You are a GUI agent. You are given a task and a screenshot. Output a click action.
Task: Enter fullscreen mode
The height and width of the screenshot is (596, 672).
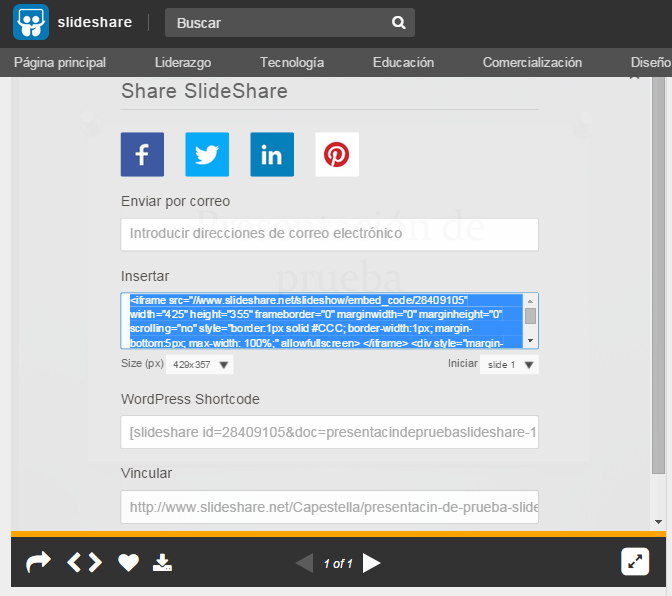point(635,561)
